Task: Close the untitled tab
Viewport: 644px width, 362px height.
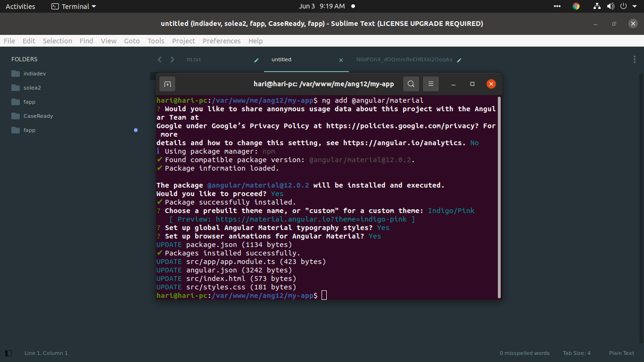Action: [341, 60]
